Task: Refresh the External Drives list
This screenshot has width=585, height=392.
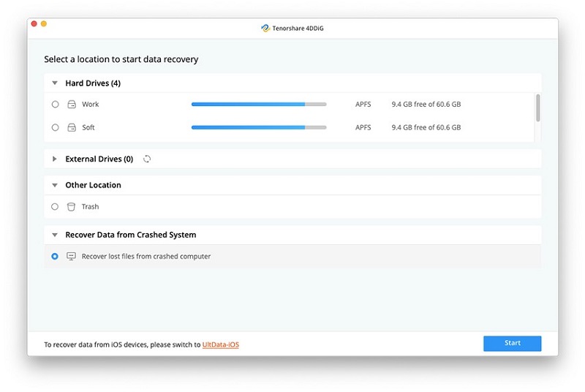Action: 147,159
